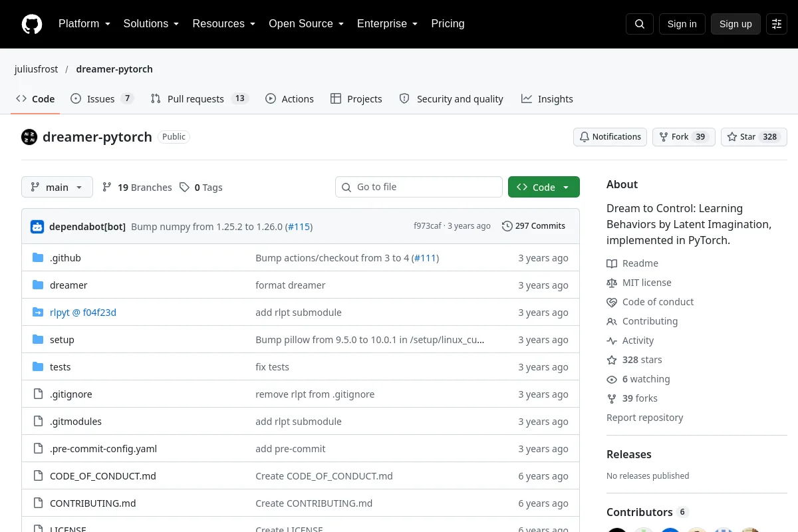Switch to the Insights tab
The height and width of the screenshot is (532, 798).
[x=547, y=98]
